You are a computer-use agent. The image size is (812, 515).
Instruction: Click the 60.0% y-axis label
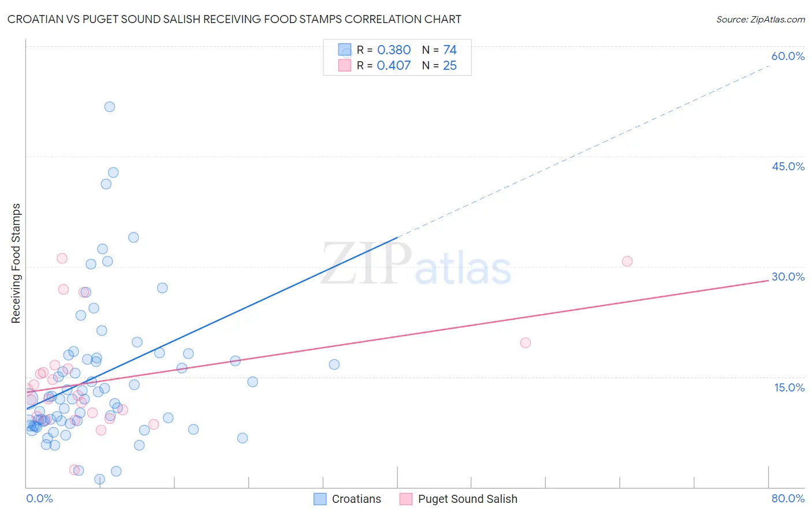point(788,56)
